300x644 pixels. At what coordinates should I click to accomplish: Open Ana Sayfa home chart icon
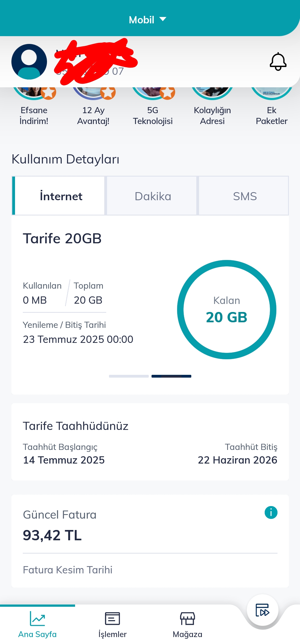pyautogui.click(x=37, y=619)
